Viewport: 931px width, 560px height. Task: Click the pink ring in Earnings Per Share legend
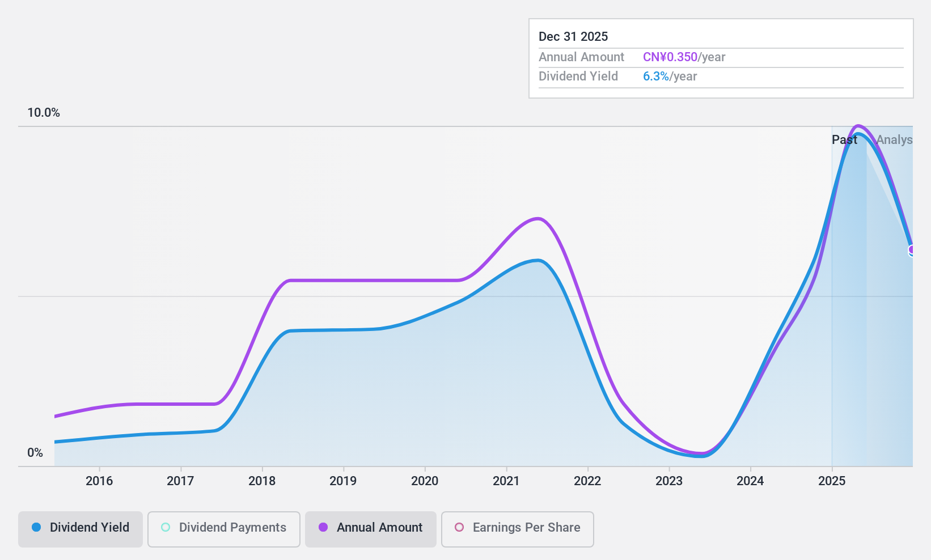pyautogui.click(x=459, y=528)
